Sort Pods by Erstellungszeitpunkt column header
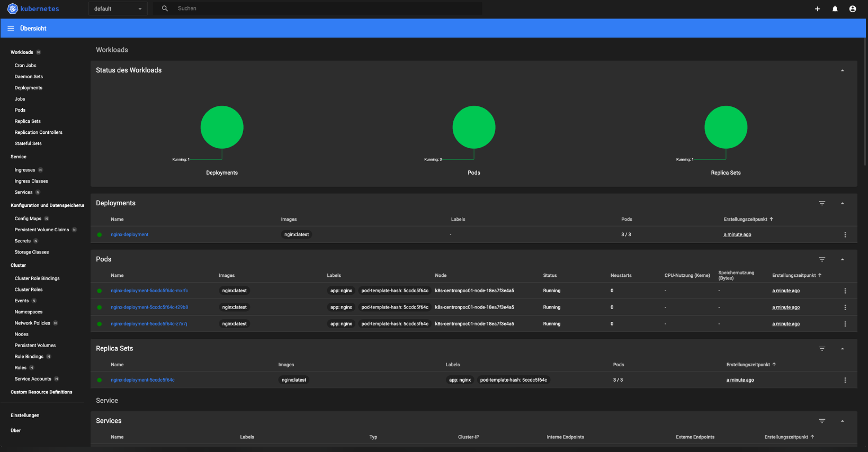This screenshot has width=868, height=452. 793,275
